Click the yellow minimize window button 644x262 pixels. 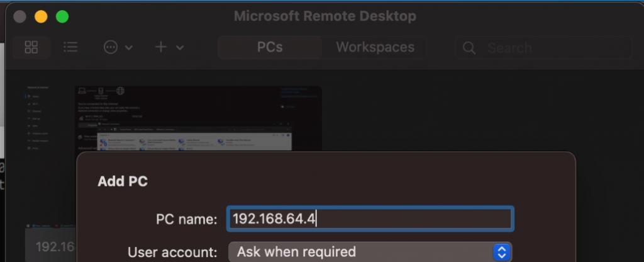pos(41,17)
